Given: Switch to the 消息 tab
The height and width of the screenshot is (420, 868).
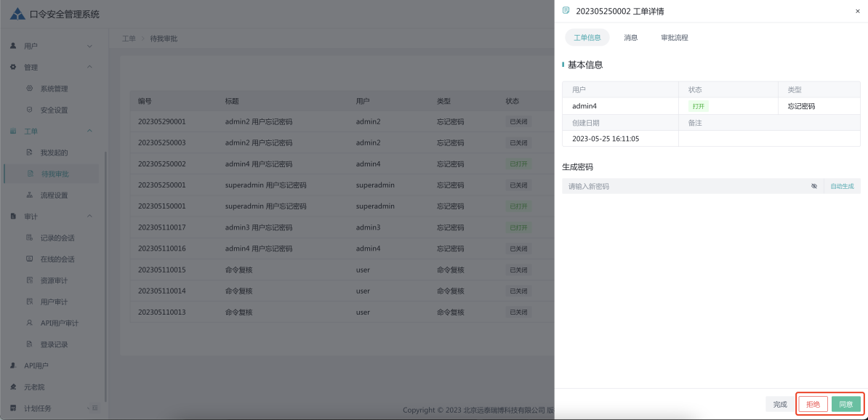Looking at the screenshot, I should click(630, 38).
